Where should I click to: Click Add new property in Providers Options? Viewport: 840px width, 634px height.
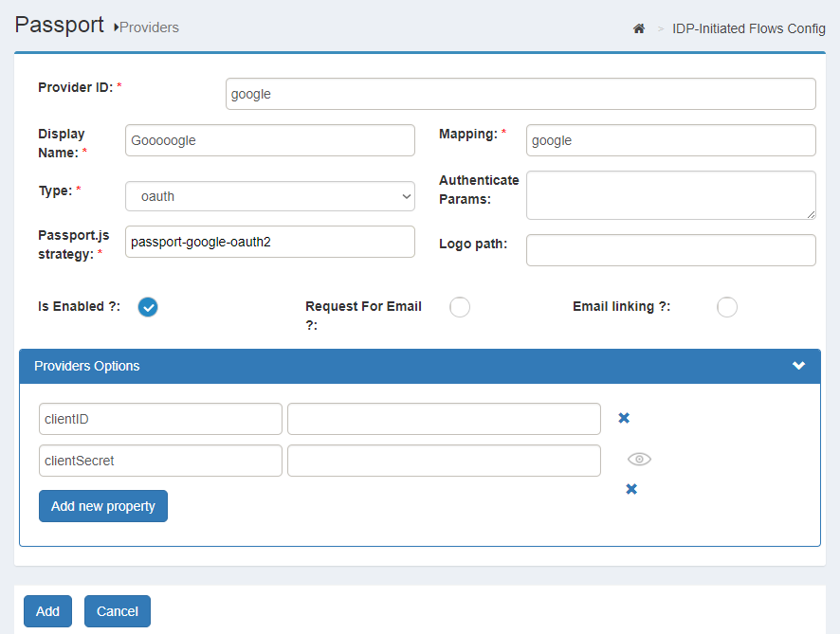[x=102, y=506]
